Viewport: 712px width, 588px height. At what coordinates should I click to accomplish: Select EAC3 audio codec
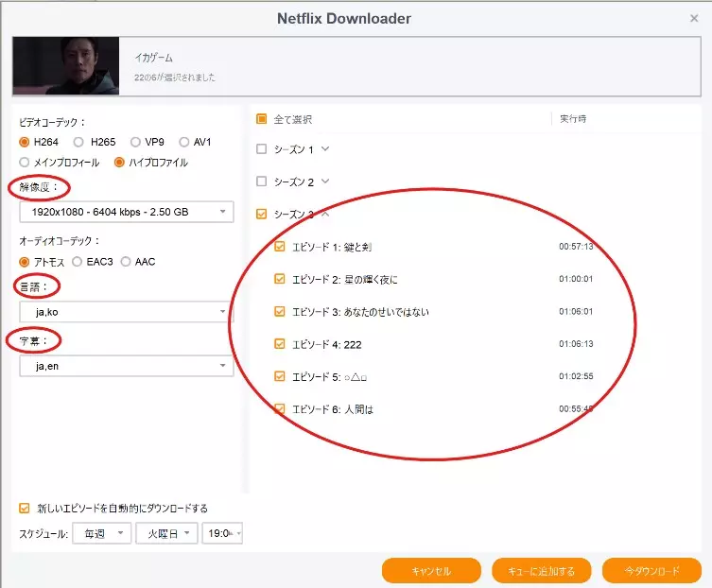coord(77,262)
